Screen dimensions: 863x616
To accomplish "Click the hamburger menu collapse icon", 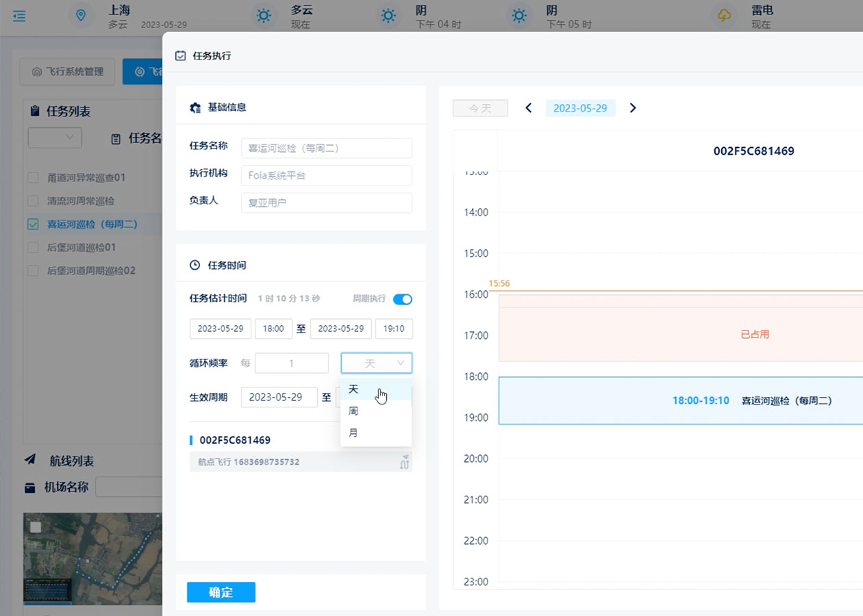I will [19, 15].
